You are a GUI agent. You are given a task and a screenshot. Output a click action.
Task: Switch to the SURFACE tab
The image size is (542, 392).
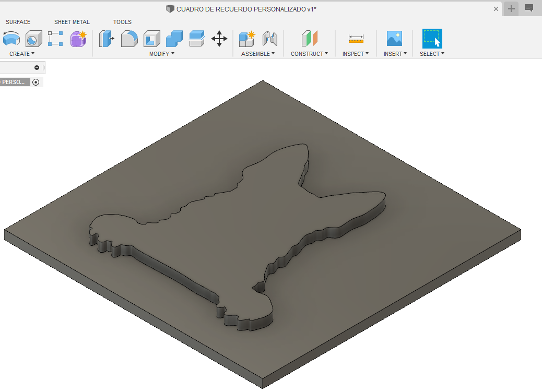(18, 22)
